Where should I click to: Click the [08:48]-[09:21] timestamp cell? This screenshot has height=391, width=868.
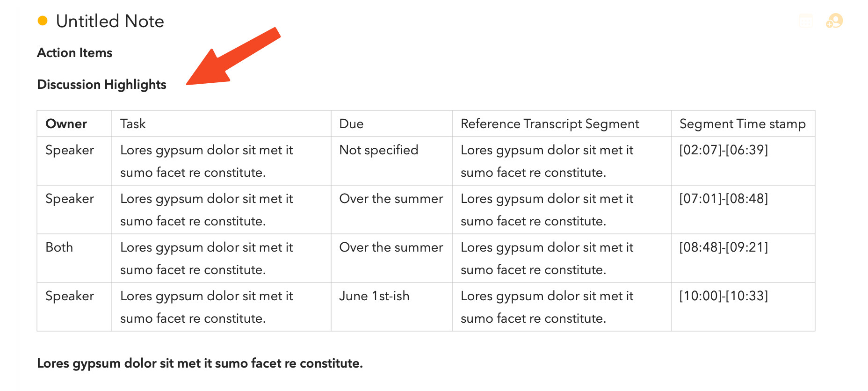tap(723, 247)
